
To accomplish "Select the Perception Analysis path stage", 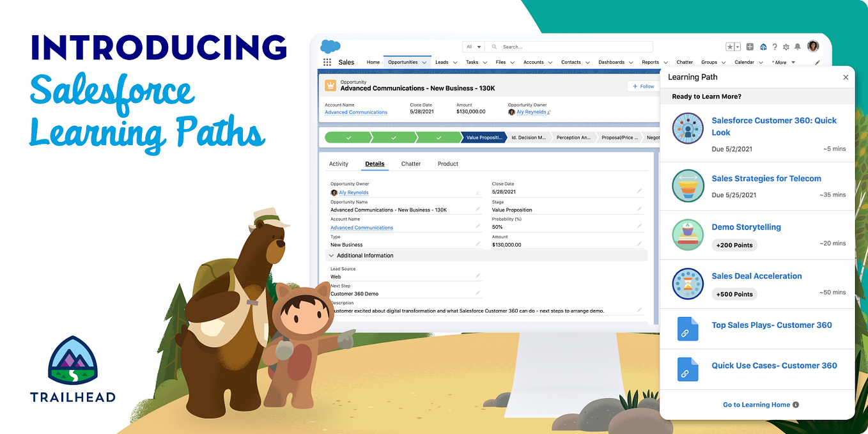I will [x=573, y=137].
